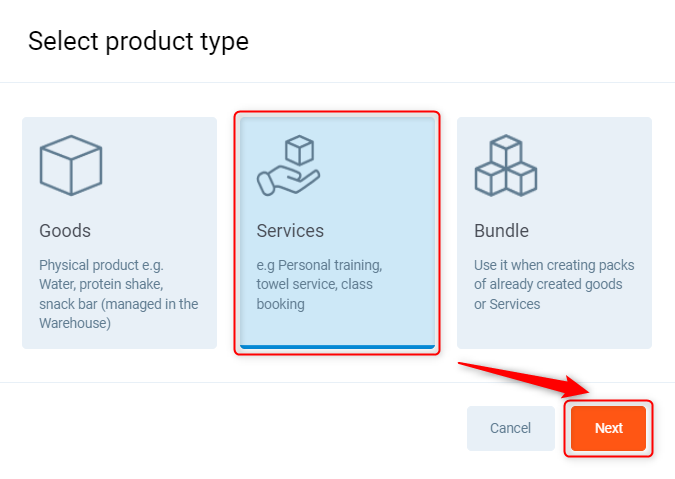Click the blue bar under Services card

(x=337, y=346)
